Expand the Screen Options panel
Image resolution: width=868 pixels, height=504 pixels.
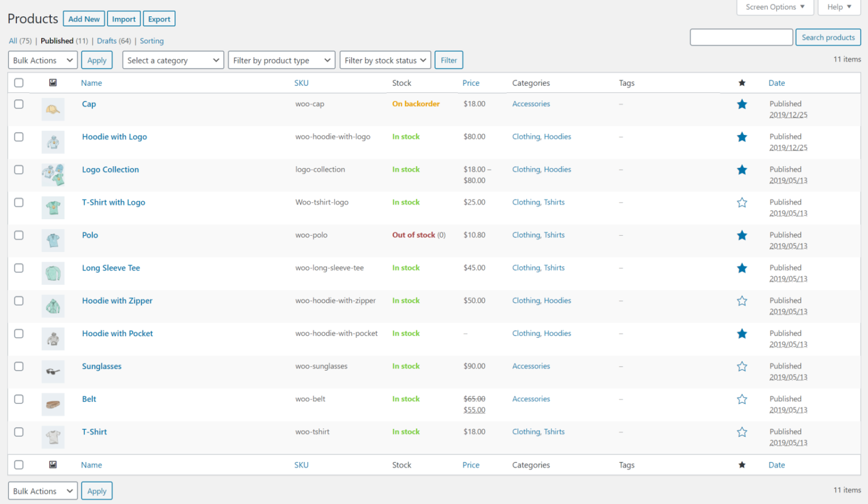(775, 7)
